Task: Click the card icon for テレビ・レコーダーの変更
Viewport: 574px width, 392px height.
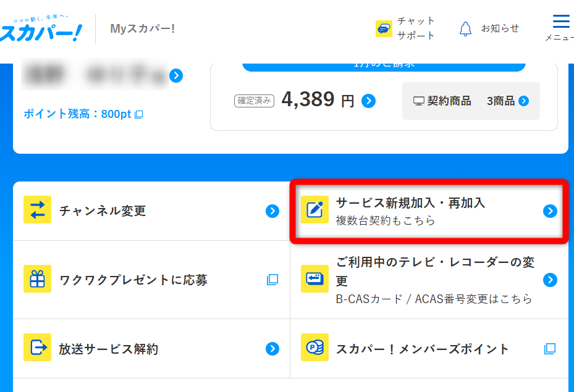Action: [x=315, y=279]
